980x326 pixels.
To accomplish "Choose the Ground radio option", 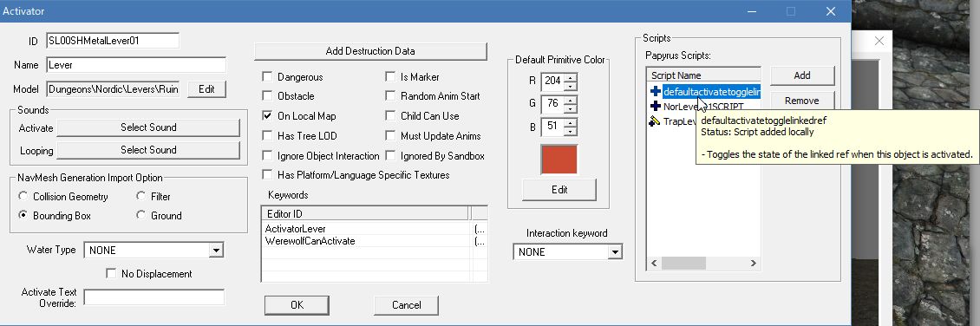I will pyautogui.click(x=140, y=216).
